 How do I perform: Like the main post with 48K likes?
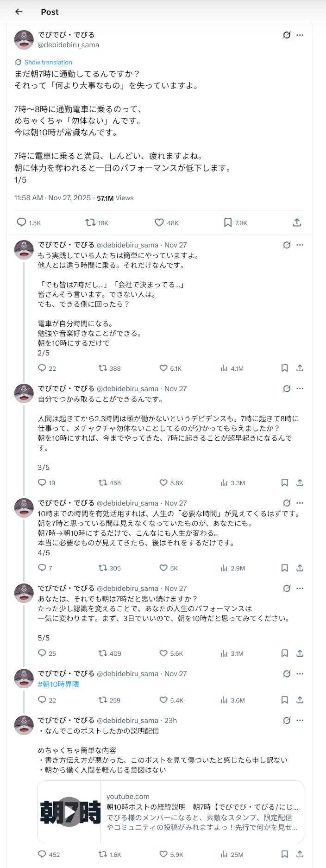(x=159, y=222)
